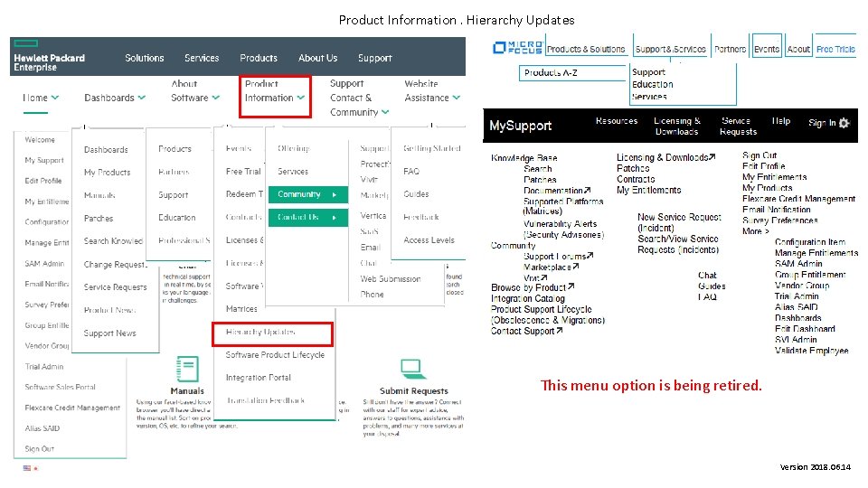The height and width of the screenshot is (488, 868).
Task: Click Support News in Dashboards menu
Action: [x=109, y=333]
